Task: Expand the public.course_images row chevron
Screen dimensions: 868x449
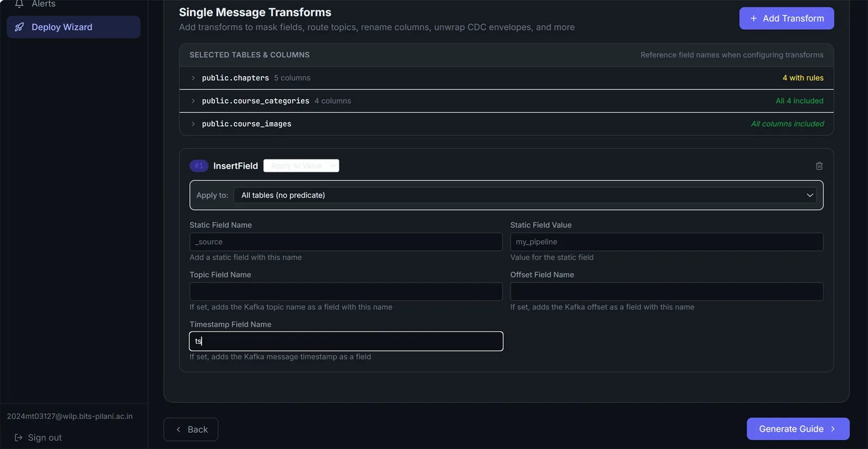Action: point(193,124)
